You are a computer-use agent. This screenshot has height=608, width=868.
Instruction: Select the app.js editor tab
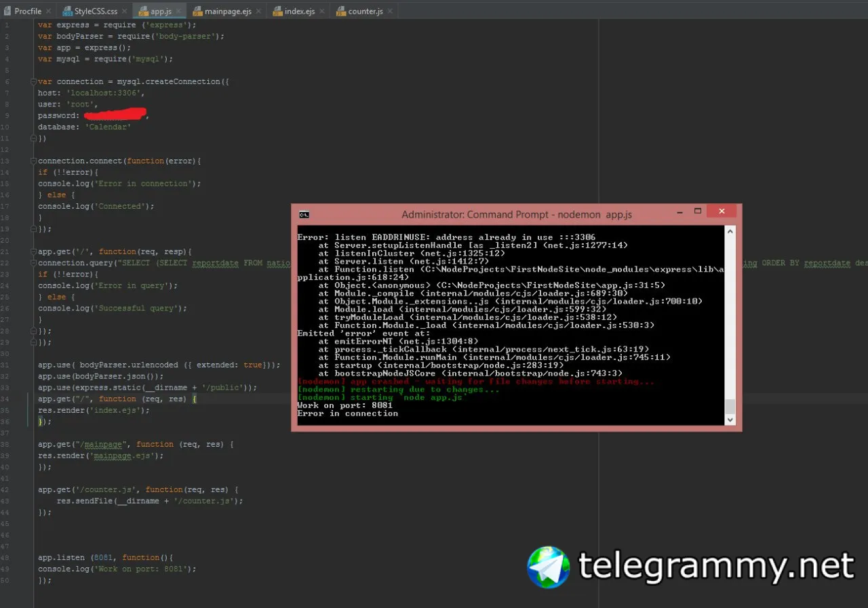click(160, 12)
